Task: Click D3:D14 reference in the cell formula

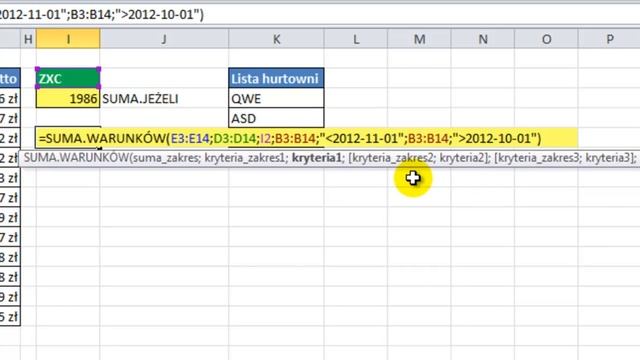Action: pos(235,138)
